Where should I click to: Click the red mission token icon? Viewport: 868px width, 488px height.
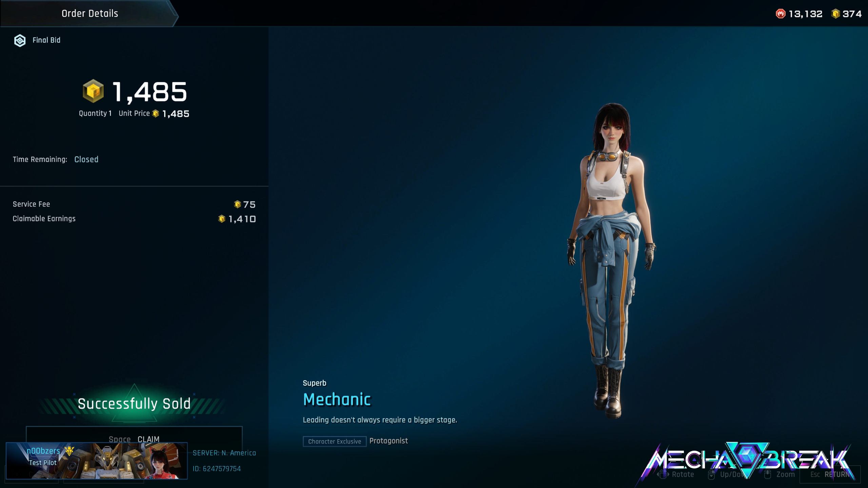tap(781, 14)
